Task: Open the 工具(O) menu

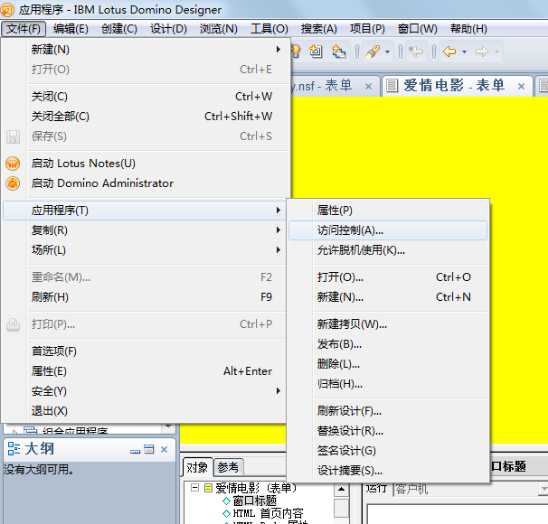Action: coord(269,28)
